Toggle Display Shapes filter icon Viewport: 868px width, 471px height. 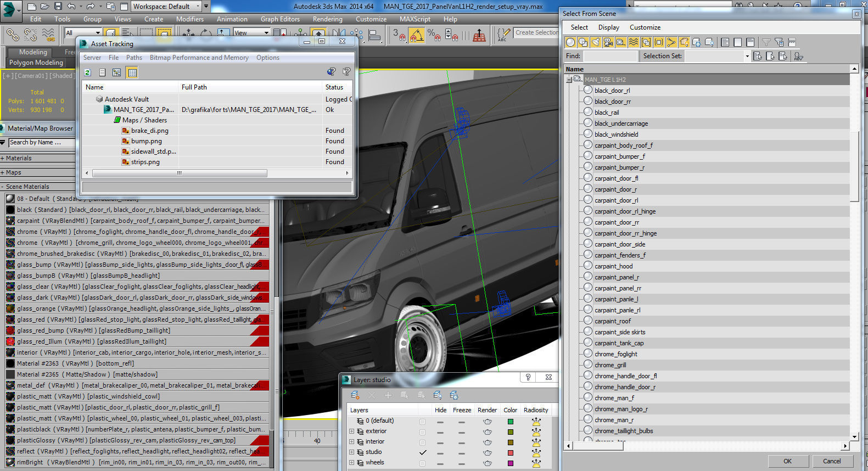583,42
